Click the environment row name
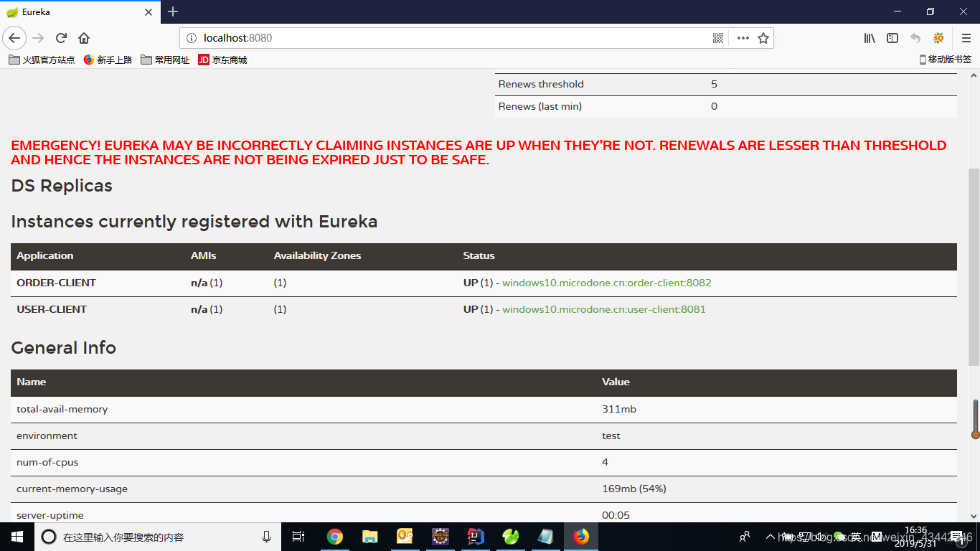 (x=47, y=435)
